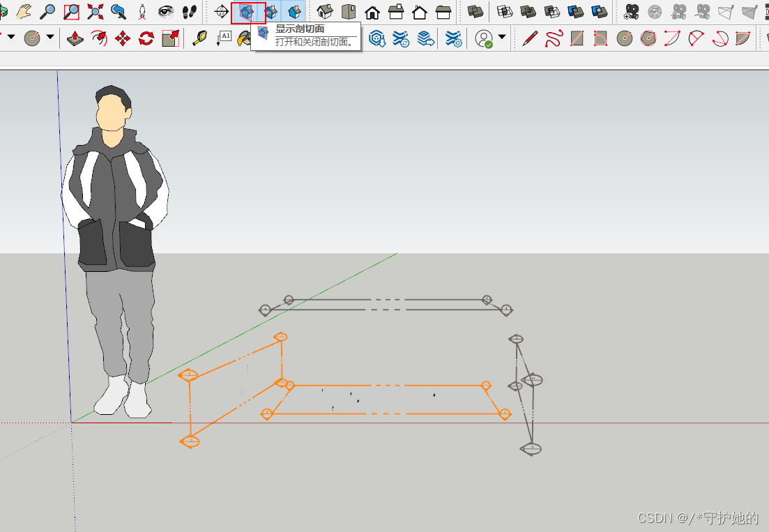This screenshot has height=532, width=769.
Task: Click the user account sign-in icon
Action: point(484,39)
